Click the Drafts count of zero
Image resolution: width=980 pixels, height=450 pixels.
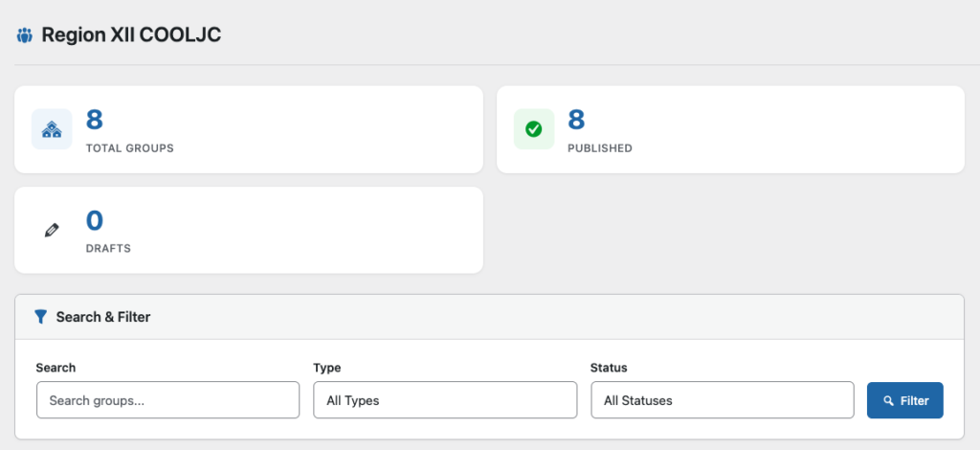(x=95, y=220)
